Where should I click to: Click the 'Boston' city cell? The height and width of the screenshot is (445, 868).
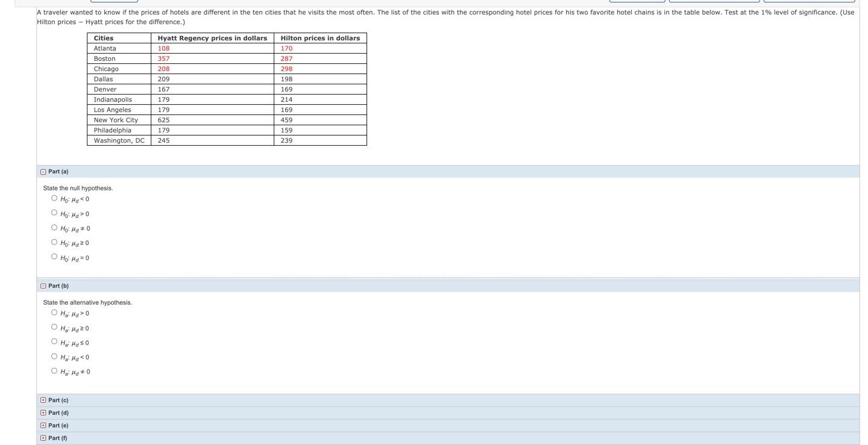pyautogui.click(x=119, y=58)
